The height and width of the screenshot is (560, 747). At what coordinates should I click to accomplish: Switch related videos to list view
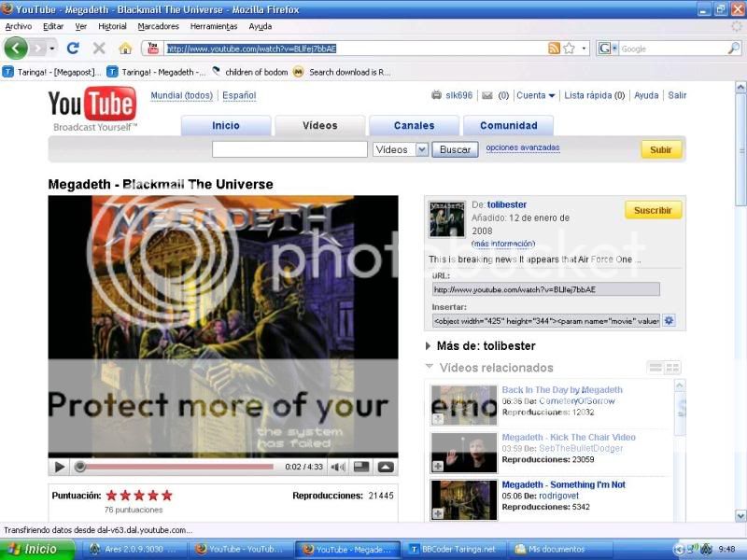click(x=655, y=368)
